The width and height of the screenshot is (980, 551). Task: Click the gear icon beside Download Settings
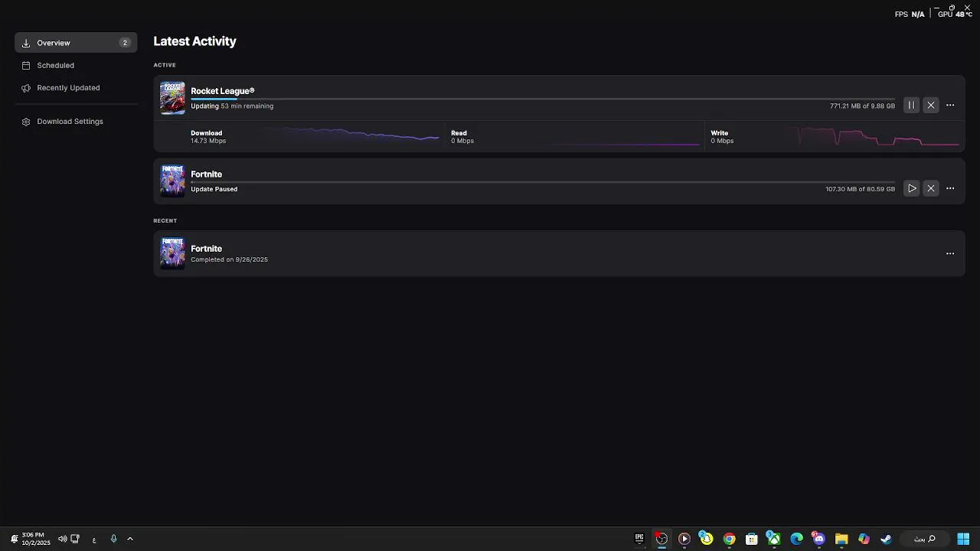coord(26,122)
